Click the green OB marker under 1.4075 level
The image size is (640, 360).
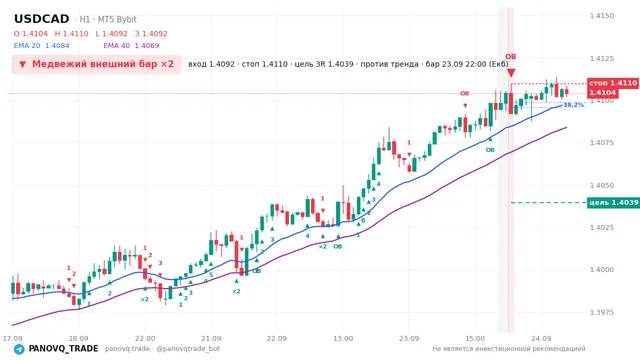[x=490, y=150]
